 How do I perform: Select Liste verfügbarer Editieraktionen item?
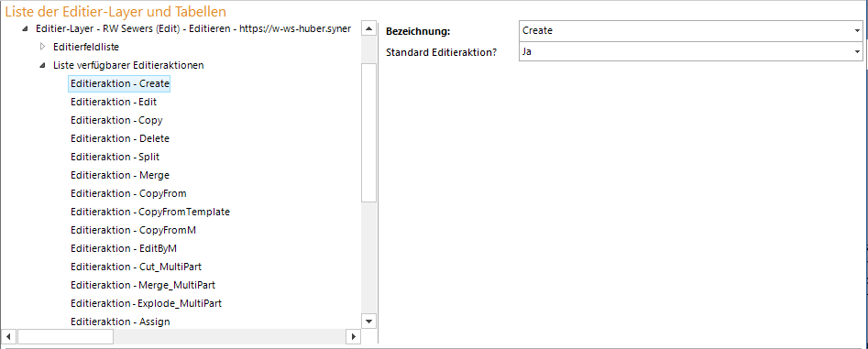point(128,65)
